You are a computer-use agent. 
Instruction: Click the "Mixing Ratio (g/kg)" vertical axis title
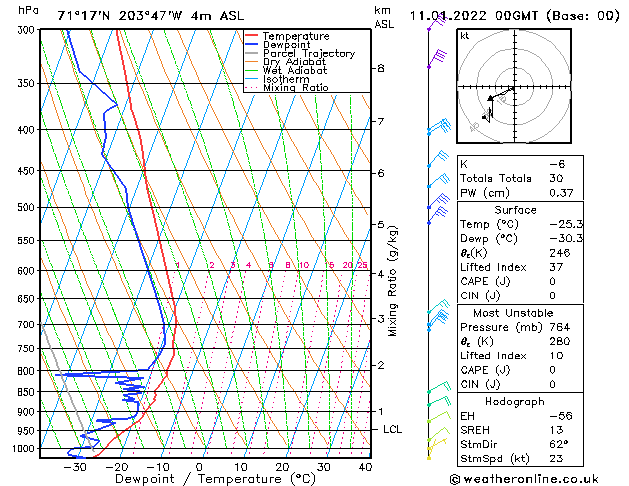(x=392, y=281)
